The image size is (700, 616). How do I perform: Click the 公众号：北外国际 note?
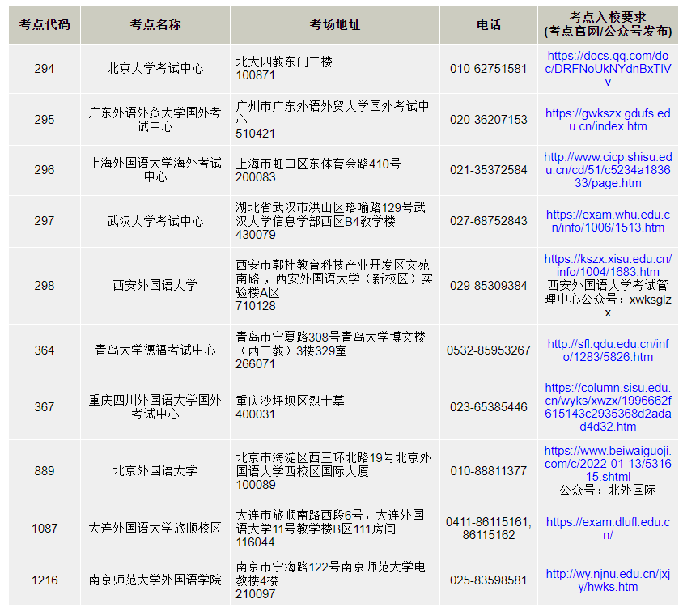pos(608,491)
